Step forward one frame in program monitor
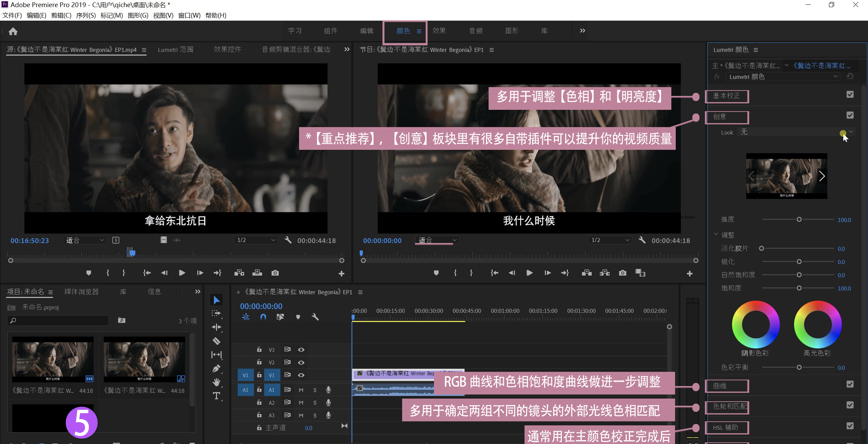Viewport: 868px width, 444px height. click(547, 273)
